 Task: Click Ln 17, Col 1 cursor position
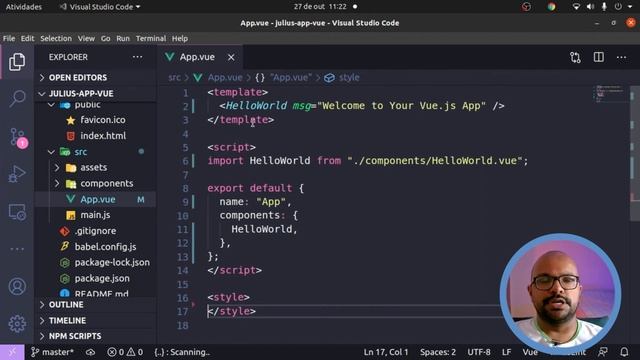coord(386,352)
